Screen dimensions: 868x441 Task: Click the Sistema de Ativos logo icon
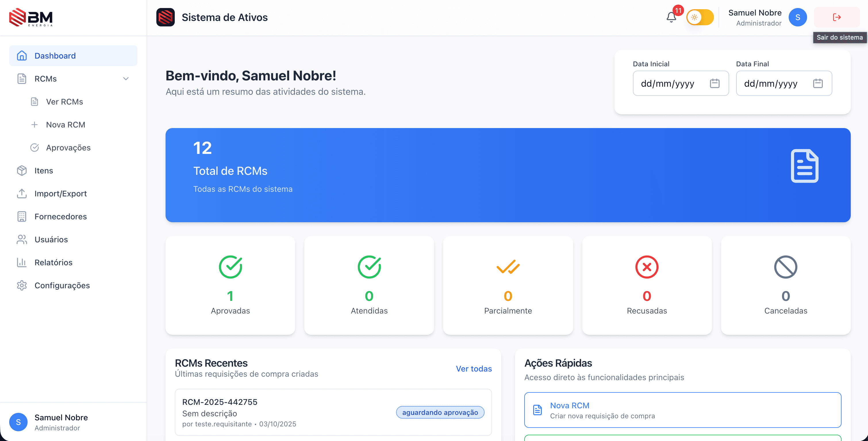[166, 17]
